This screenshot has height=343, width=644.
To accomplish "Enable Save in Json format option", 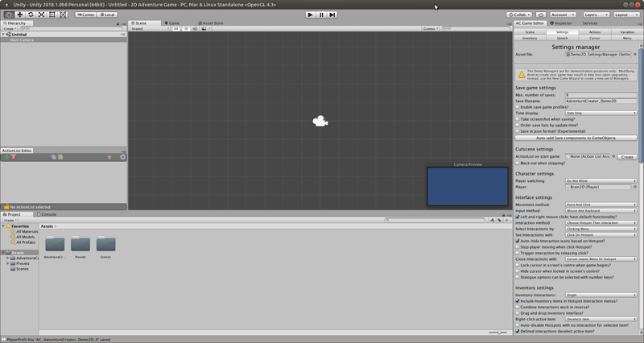I will (518, 131).
